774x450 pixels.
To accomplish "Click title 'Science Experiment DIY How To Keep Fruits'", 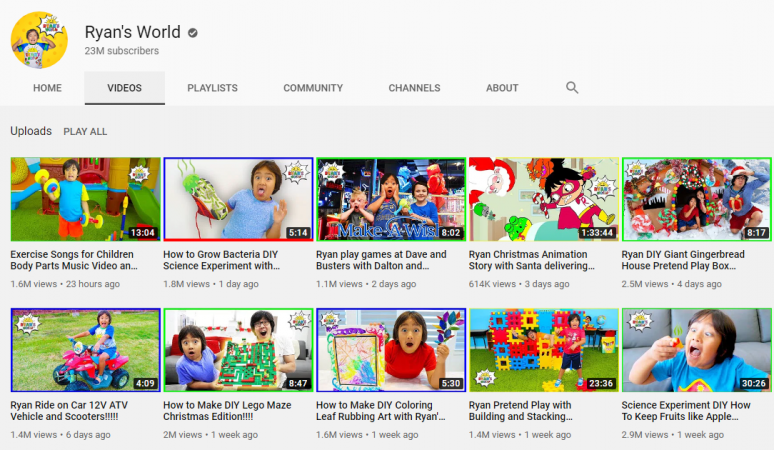I will point(686,411).
